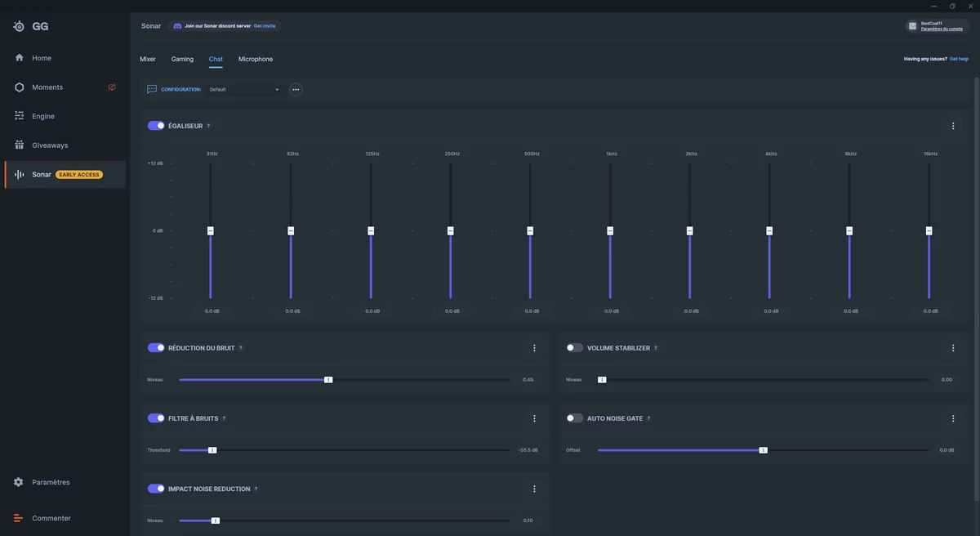Click the Get invite link

pos(265,26)
